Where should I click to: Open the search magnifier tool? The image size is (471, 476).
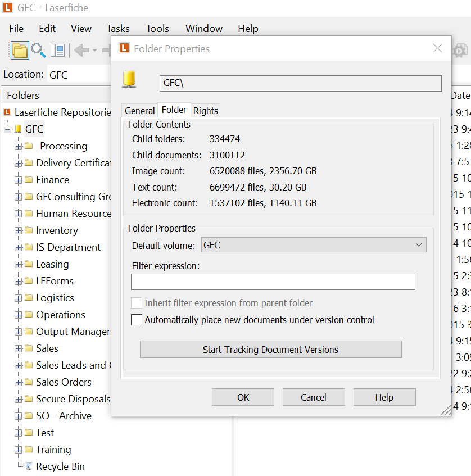click(x=38, y=50)
